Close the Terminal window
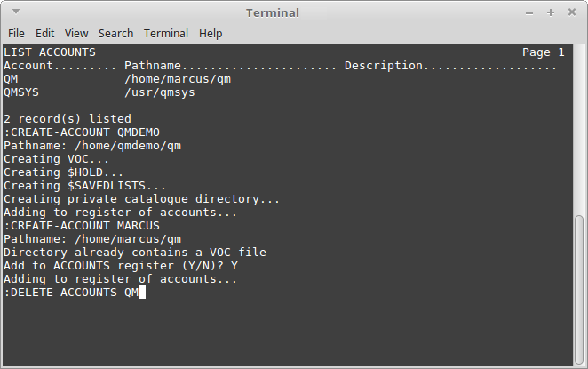Screen dimensions: 588x369 (x=572, y=12)
